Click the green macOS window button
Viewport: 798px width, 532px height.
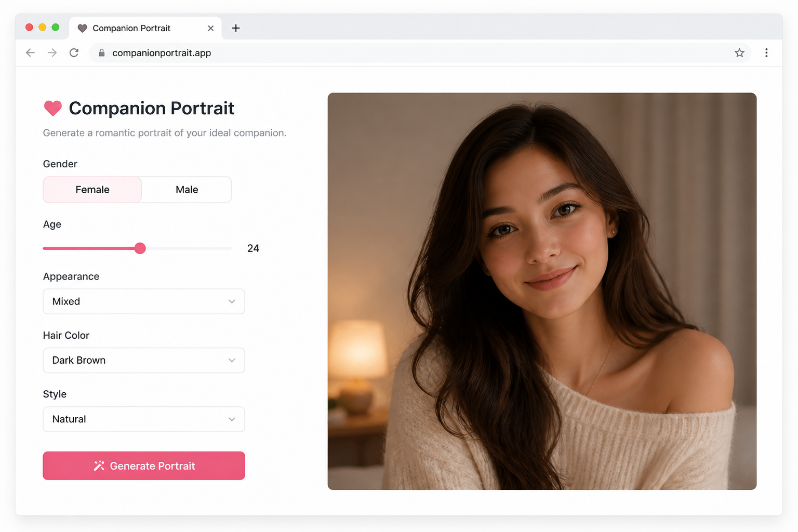[x=56, y=27]
